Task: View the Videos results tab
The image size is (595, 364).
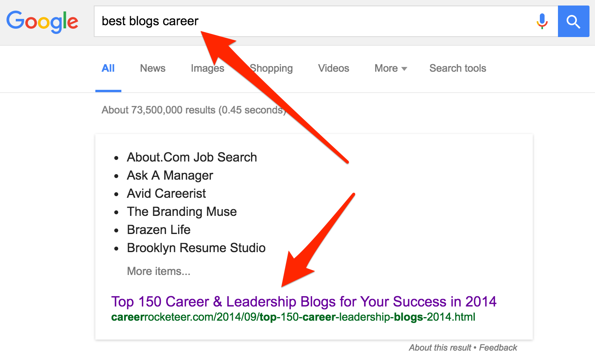Action: pos(333,68)
